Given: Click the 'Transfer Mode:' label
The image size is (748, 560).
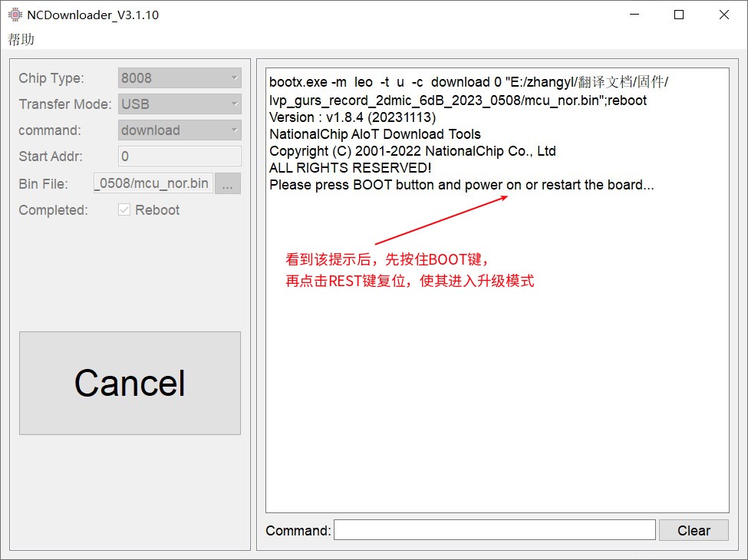Looking at the screenshot, I should tap(65, 104).
